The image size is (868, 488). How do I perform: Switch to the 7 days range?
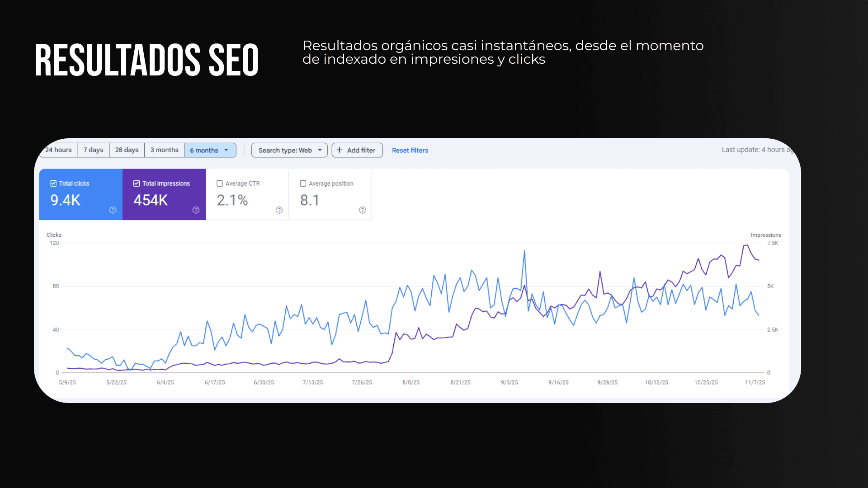94,150
